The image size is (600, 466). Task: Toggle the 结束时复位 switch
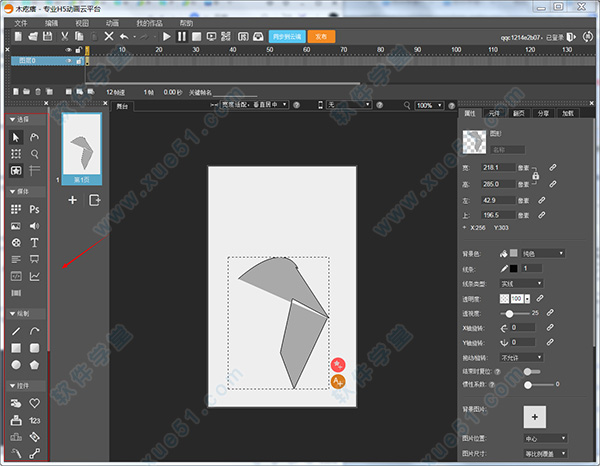(530, 370)
